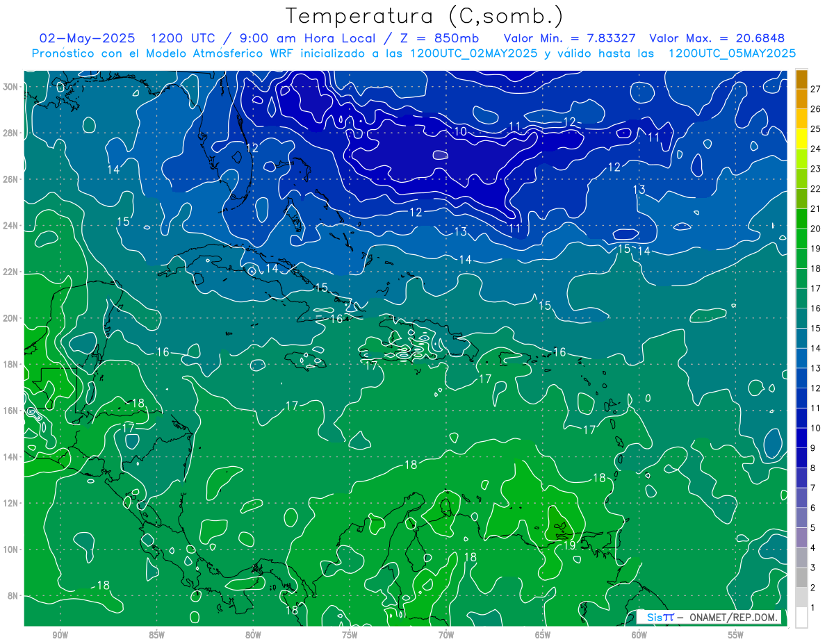Click the "19" contour label near Venezuela coast
The width and height of the screenshot is (834, 644).
coord(569,545)
